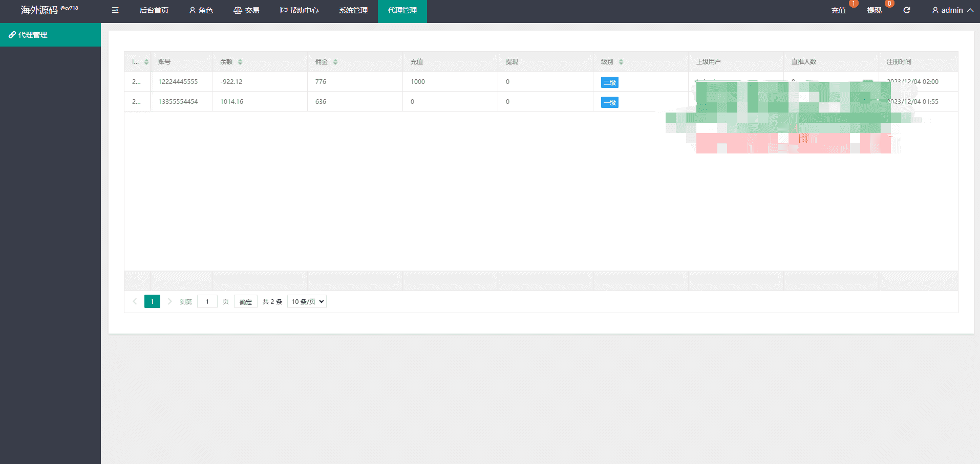The width and height of the screenshot is (980, 464).
Task: Collapse sidebar with the hamburger menu icon
Action: click(115, 10)
